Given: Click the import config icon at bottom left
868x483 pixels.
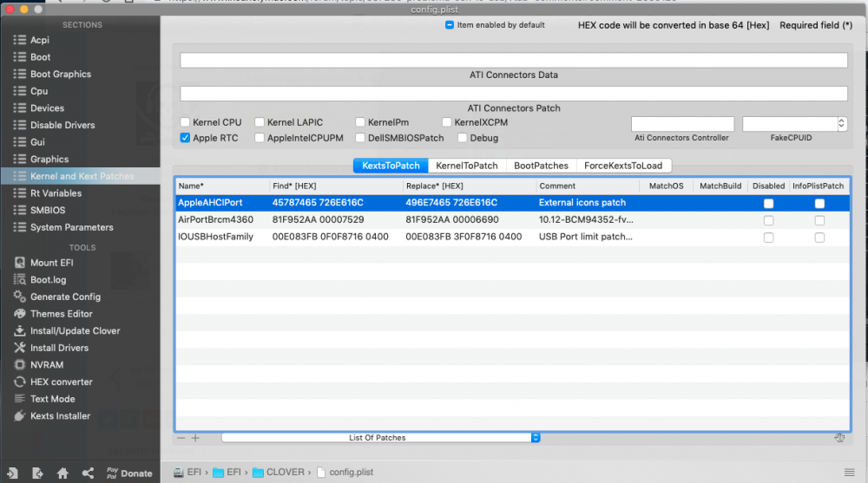Looking at the screenshot, I should [12, 473].
